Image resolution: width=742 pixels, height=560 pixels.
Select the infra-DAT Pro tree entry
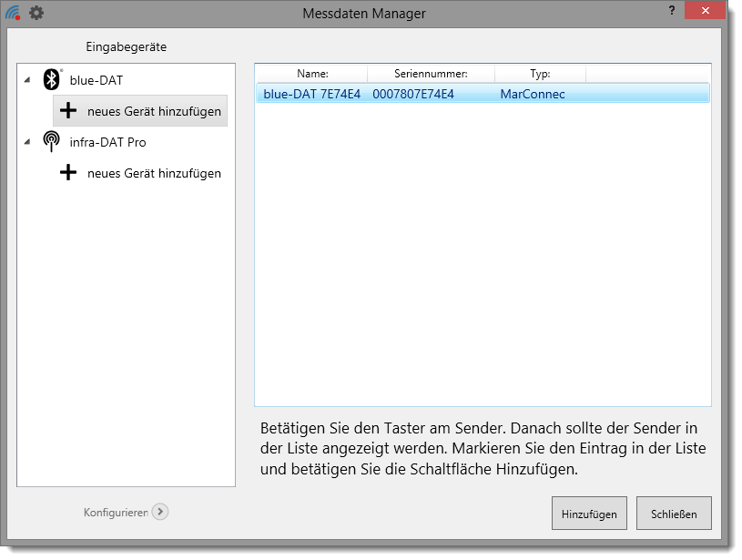tap(107, 142)
